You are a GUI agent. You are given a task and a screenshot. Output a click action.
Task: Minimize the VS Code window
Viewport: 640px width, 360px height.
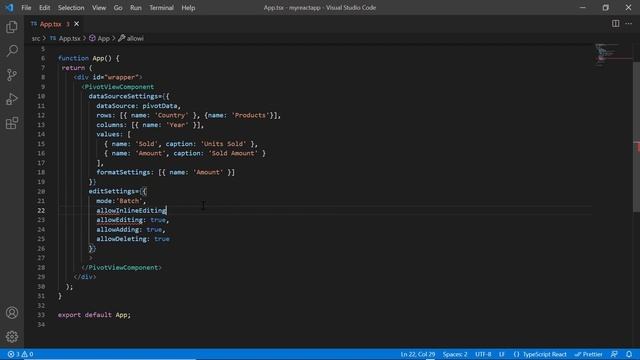click(x=582, y=7)
